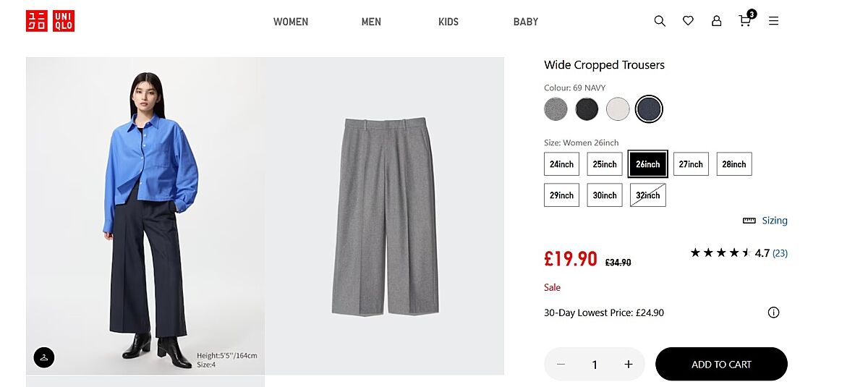868x387 pixels.
Task: Select the grey colour swatch
Action: tap(556, 109)
